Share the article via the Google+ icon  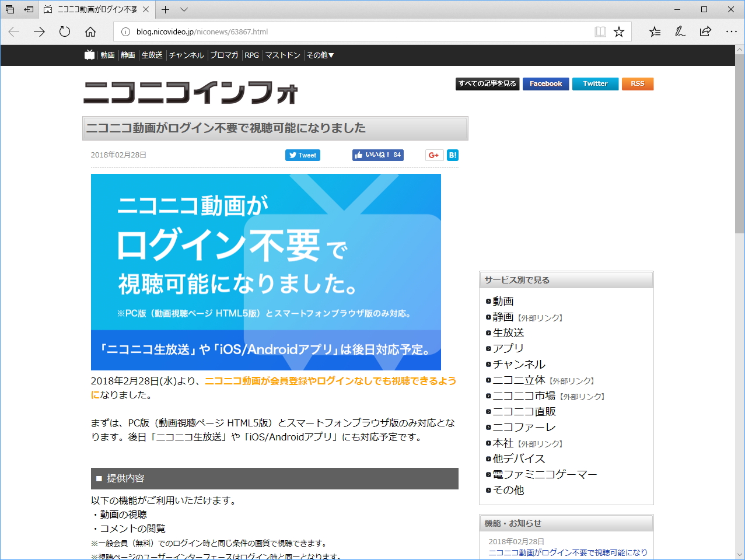pyautogui.click(x=433, y=155)
